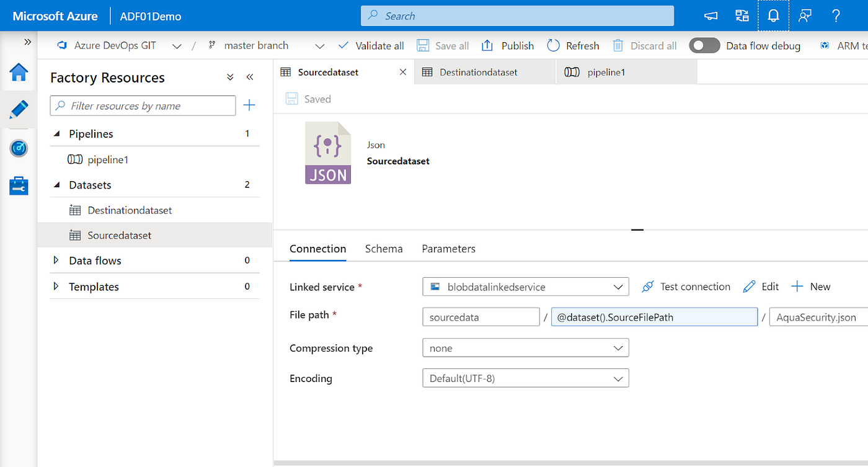The image size is (868, 467).
Task: Switch to the Destinationdataset editor tab
Action: [485, 72]
